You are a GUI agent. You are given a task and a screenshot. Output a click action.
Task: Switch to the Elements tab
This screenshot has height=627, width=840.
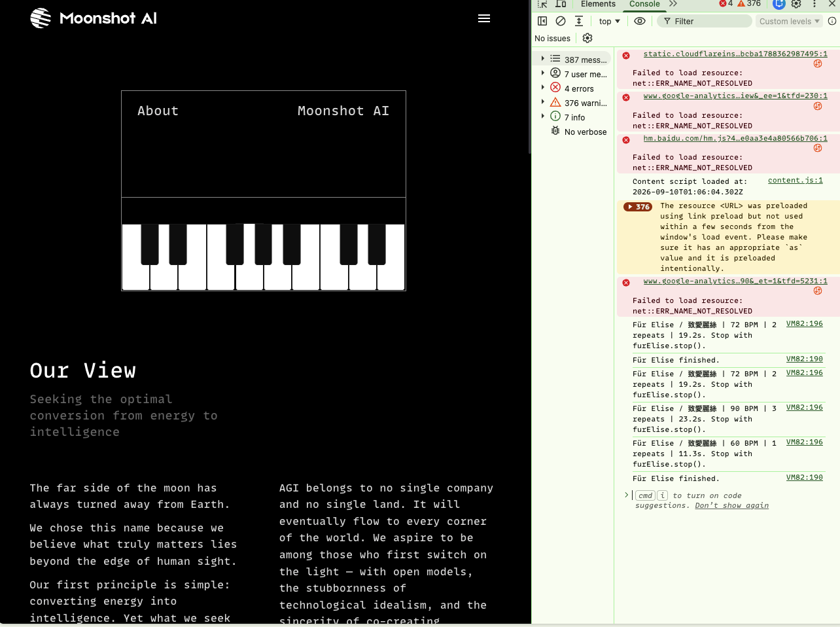pos(598,4)
